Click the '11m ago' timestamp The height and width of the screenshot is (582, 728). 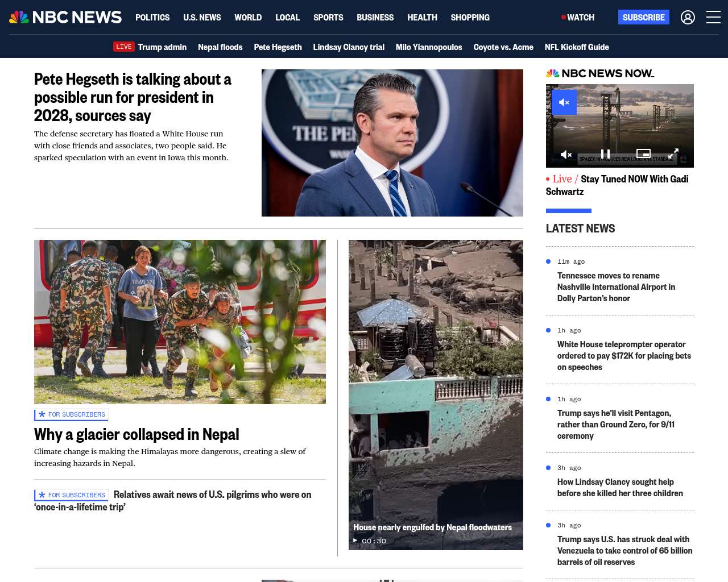pyautogui.click(x=571, y=261)
